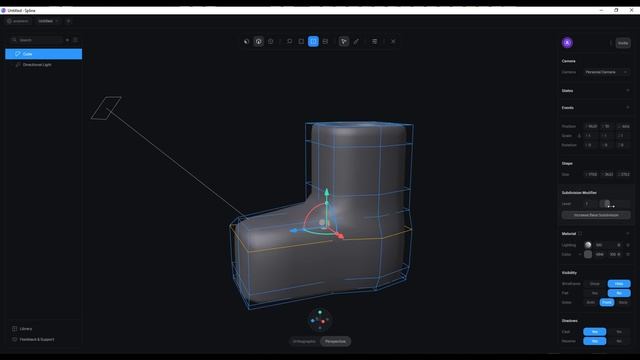The image size is (640, 360).
Task: Click the small square icon next to Material
Action: [580, 233]
